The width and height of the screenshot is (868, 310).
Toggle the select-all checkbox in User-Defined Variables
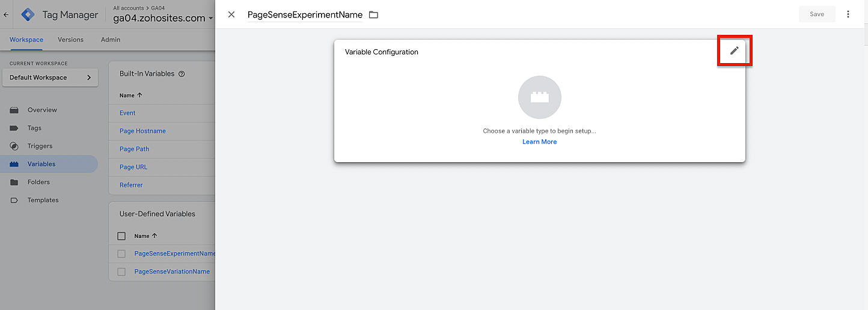tap(121, 236)
